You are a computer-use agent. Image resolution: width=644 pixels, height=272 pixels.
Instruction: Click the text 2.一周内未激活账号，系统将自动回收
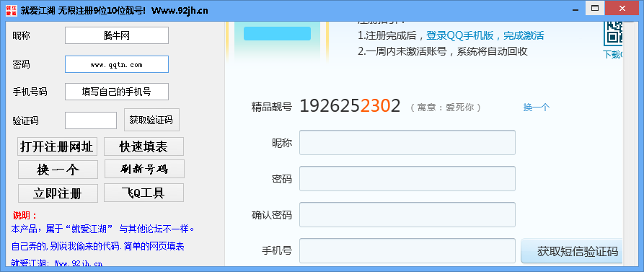click(443, 51)
